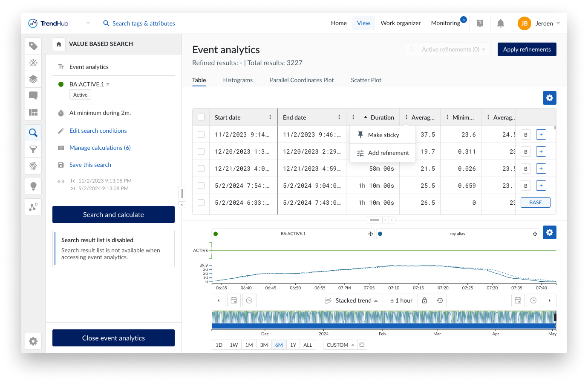The width and height of the screenshot is (588, 383).
Task: Open the fingerprint sidebar icon
Action: click(33, 166)
